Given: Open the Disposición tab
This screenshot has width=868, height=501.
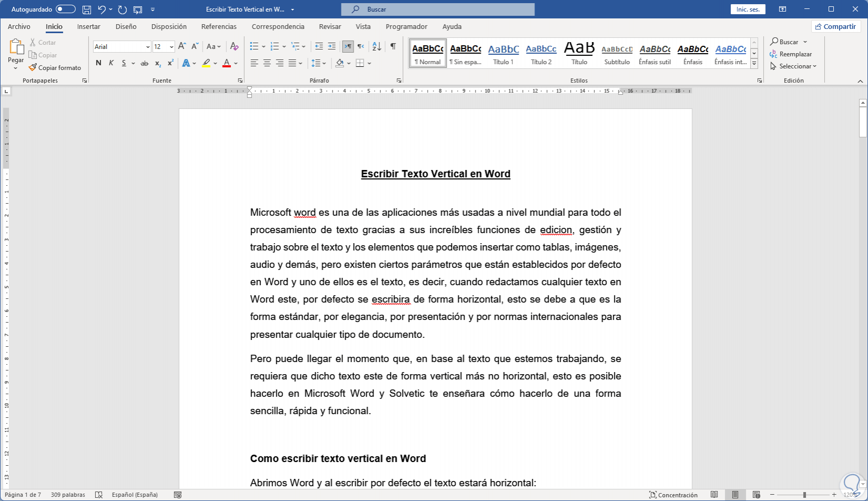Looking at the screenshot, I should [x=169, y=26].
